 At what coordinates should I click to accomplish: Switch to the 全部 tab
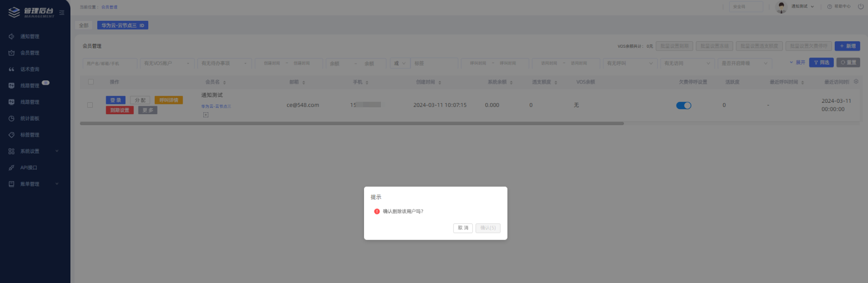pos(84,25)
